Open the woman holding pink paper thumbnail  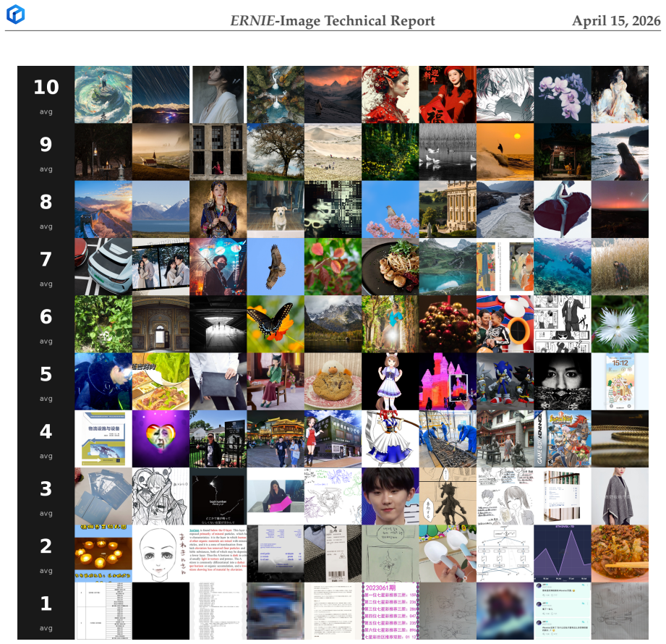276,496
